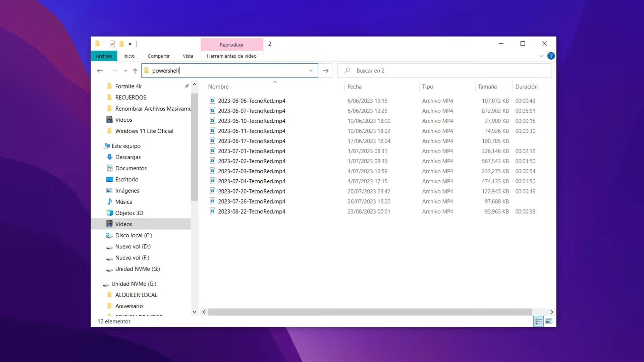This screenshot has width=644, height=362.
Task: Open the RECUERDOS folder
Action: coord(131,98)
